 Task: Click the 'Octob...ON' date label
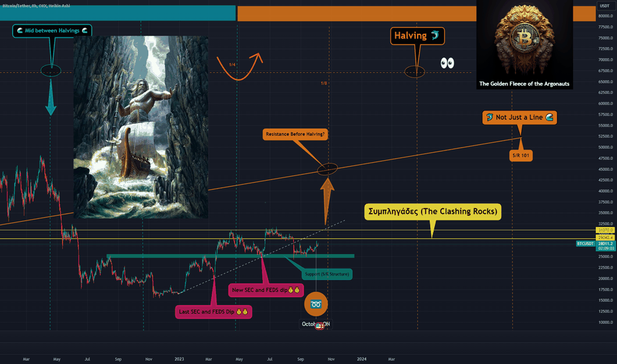pos(316,324)
